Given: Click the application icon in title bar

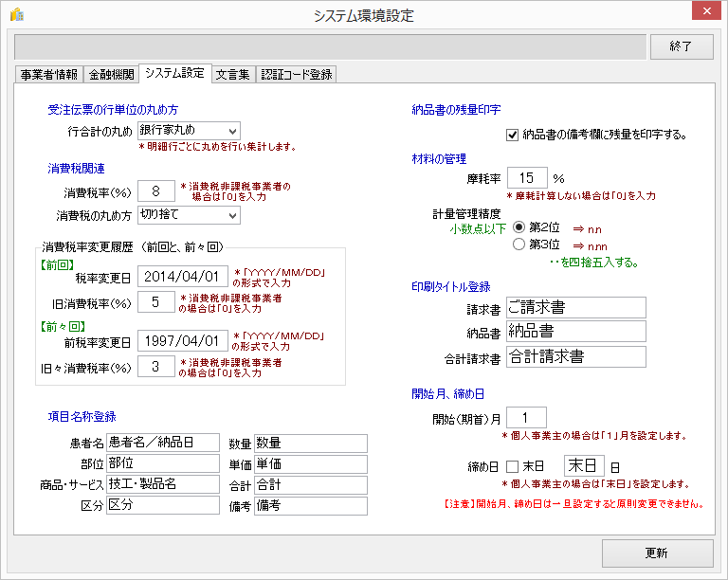Looking at the screenshot, I should (17, 15).
